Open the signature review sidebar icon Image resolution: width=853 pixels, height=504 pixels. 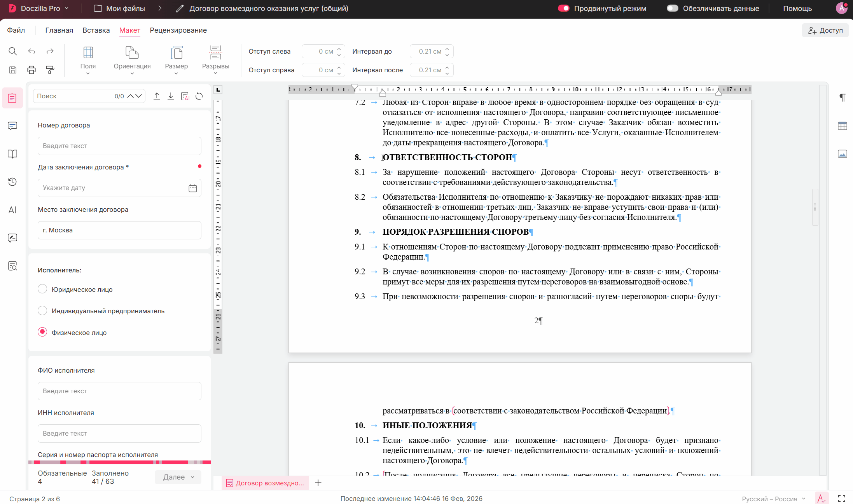(x=12, y=238)
